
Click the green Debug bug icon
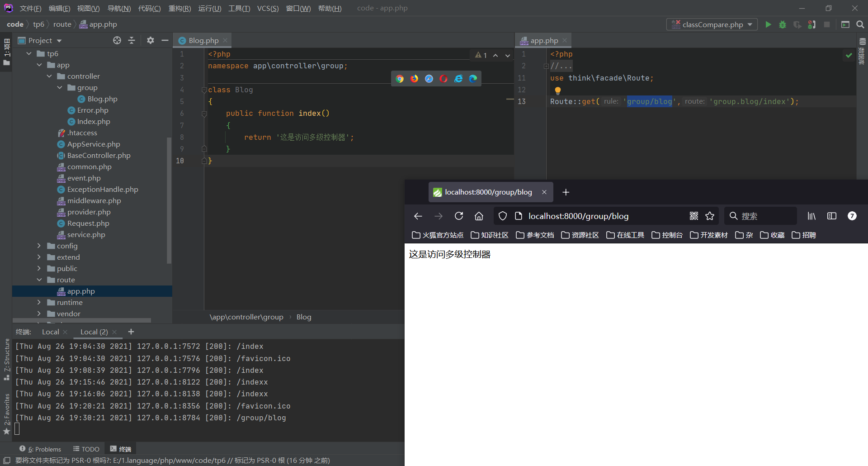(x=783, y=24)
